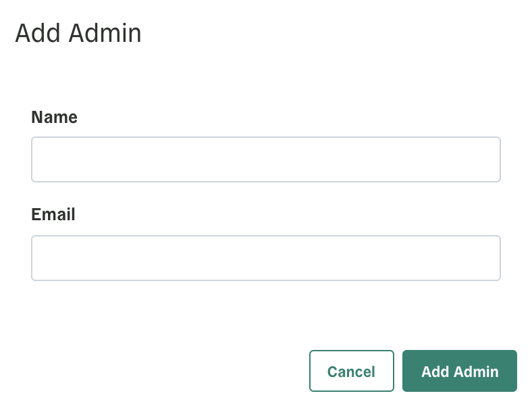The width and height of the screenshot is (532, 404).
Task: Close the form with Cancel
Action: (x=352, y=371)
